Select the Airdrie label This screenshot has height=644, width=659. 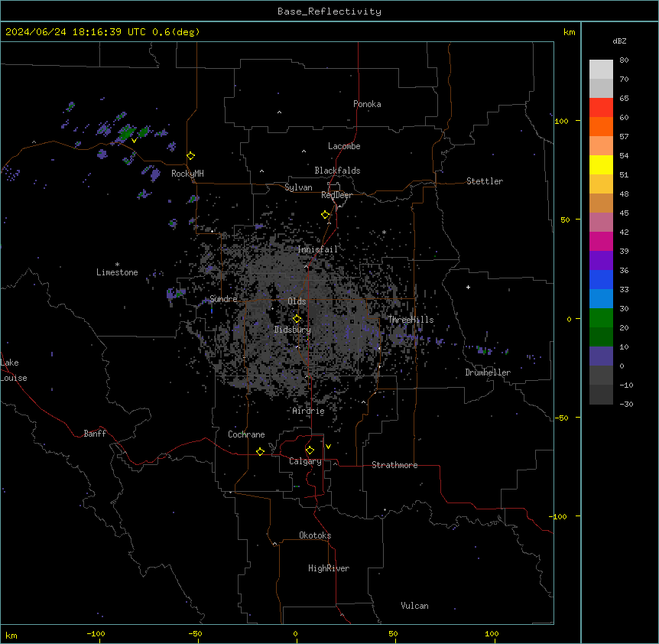click(x=308, y=411)
